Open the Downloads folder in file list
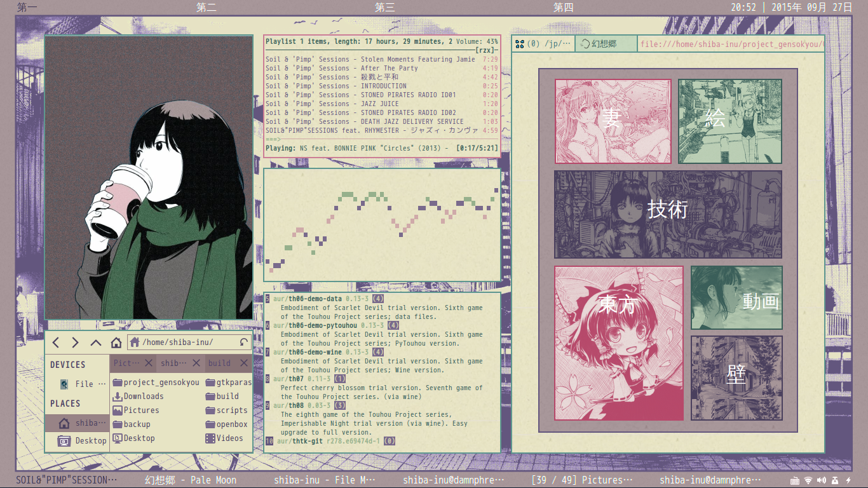 pyautogui.click(x=138, y=396)
